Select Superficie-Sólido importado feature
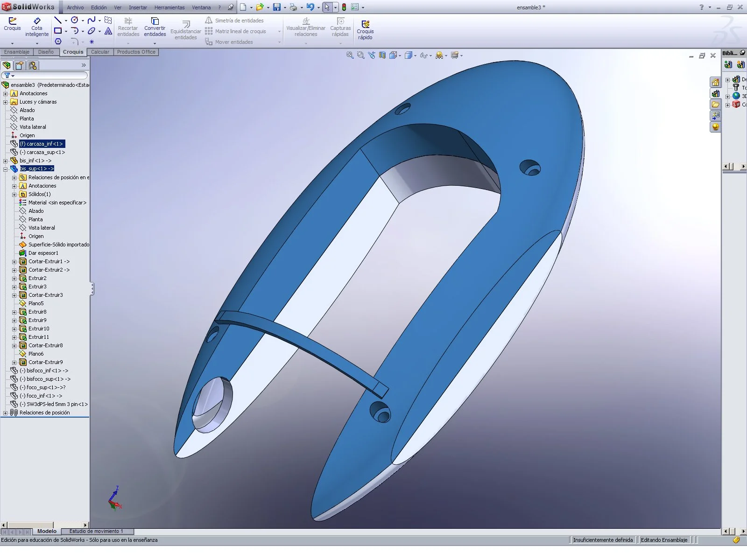The height and width of the screenshot is (560, 747). tap(58, 245)
